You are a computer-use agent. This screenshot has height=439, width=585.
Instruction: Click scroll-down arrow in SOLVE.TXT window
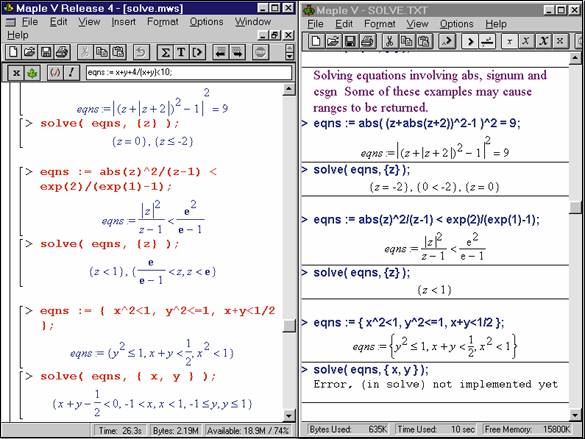pyautogui.click(x=575, y=414)
